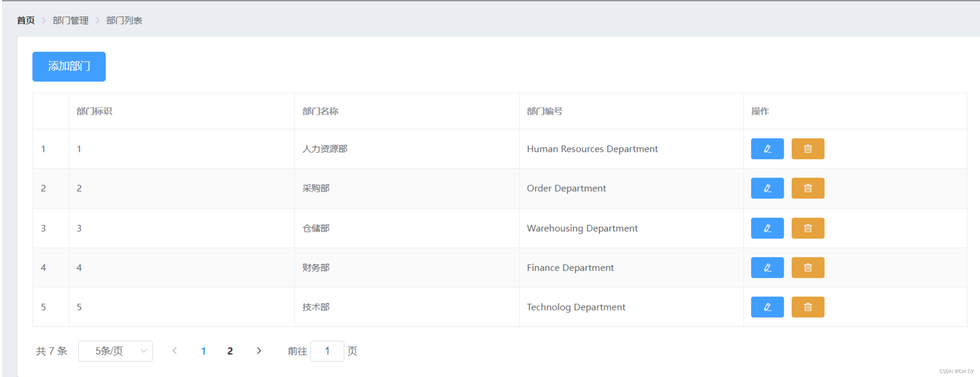Go to the previous page arrow
The height and width of the screenshot is (377, 980).
tap(175, 350)
